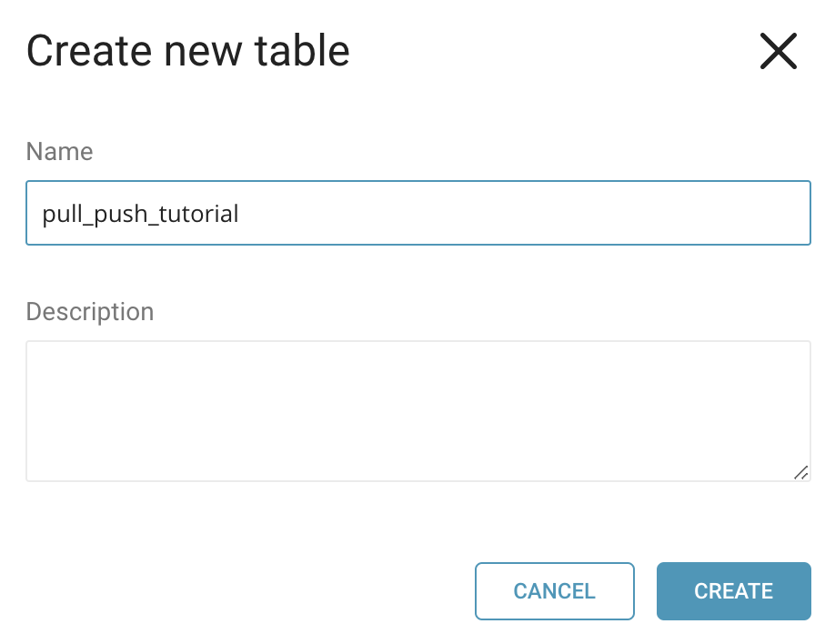Place cursor in the table Name box
The height and width of the screenshot is (644, 835).
coord(417,213)
